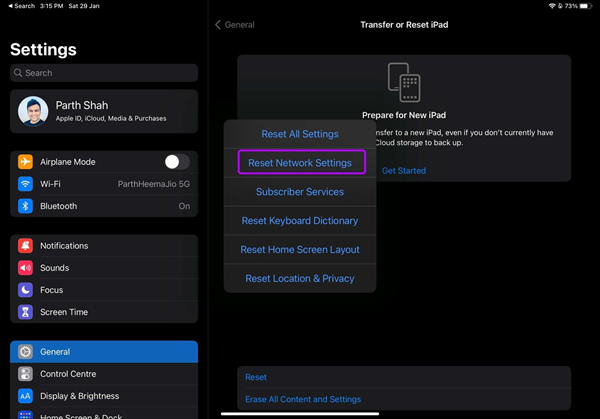Tap the Get Started link
Image resolution: width=600 pixels, height=419 pixels.
pos(404,171)
